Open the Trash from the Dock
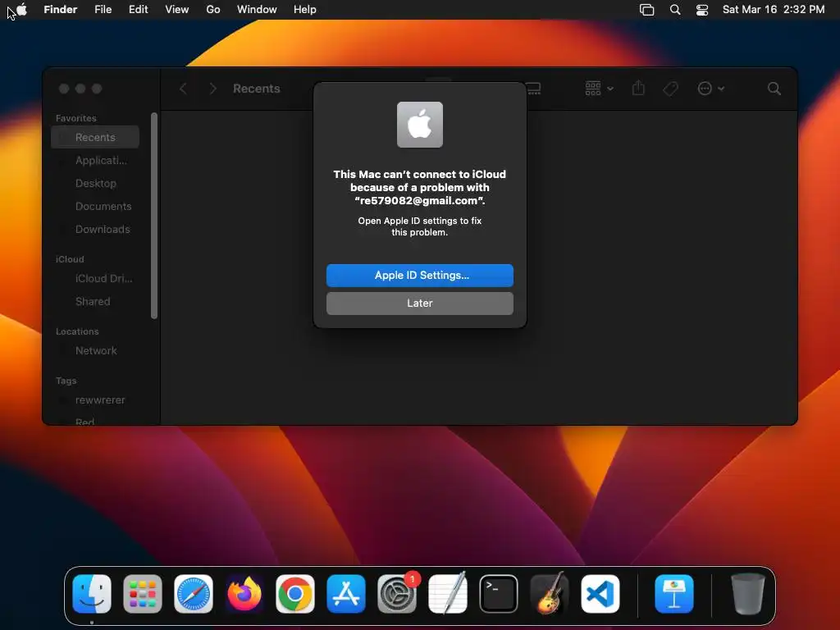840x630 pixels. pyautogui.click(x=748, y=594)
